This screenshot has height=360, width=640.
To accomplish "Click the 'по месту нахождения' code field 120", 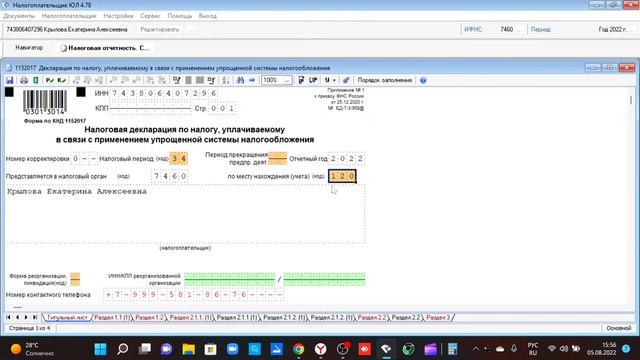I will point(342,176).
